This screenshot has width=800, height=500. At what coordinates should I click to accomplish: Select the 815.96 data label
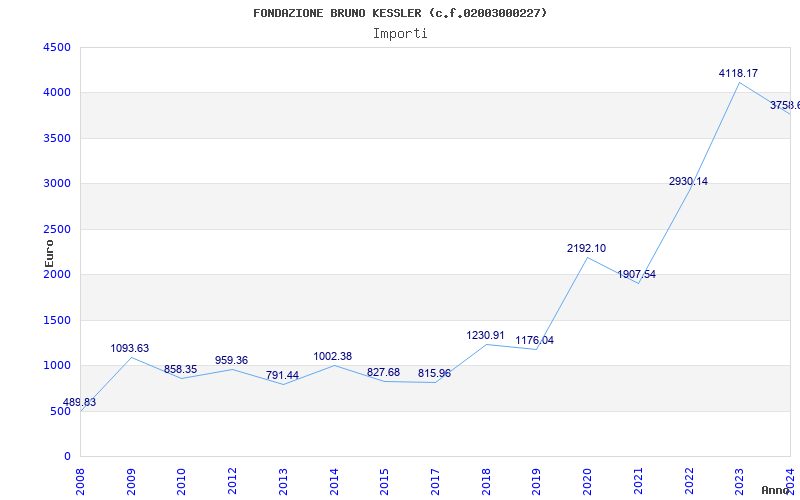pos(434,373)
